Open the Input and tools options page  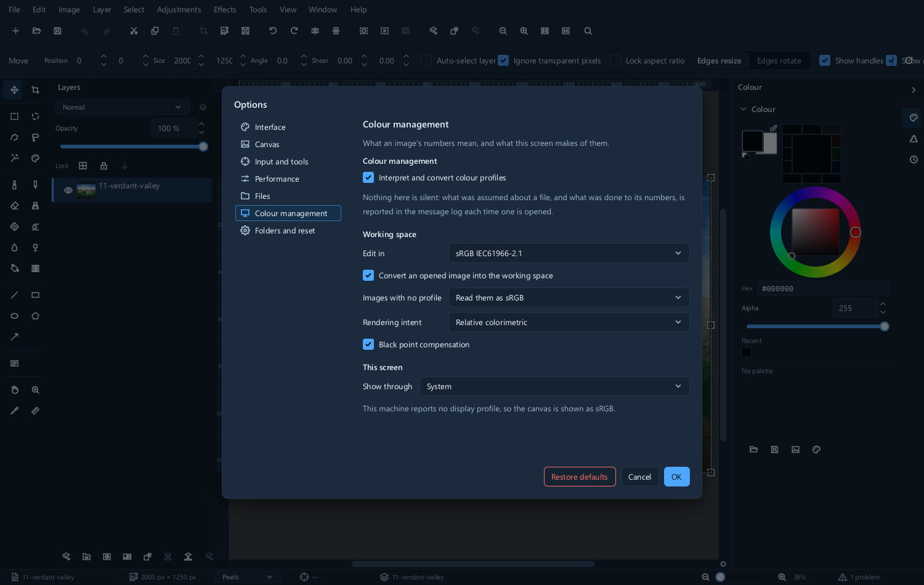click(x=288, y=161)
